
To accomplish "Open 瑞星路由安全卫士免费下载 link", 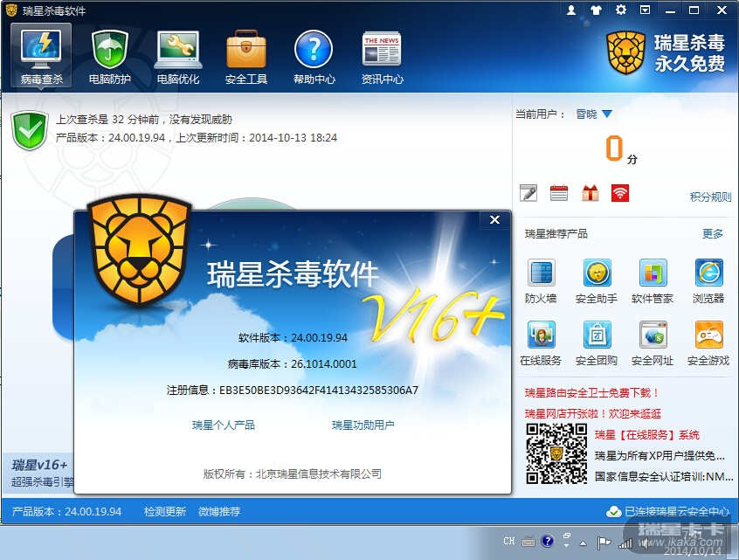I will tap(592, 393).
